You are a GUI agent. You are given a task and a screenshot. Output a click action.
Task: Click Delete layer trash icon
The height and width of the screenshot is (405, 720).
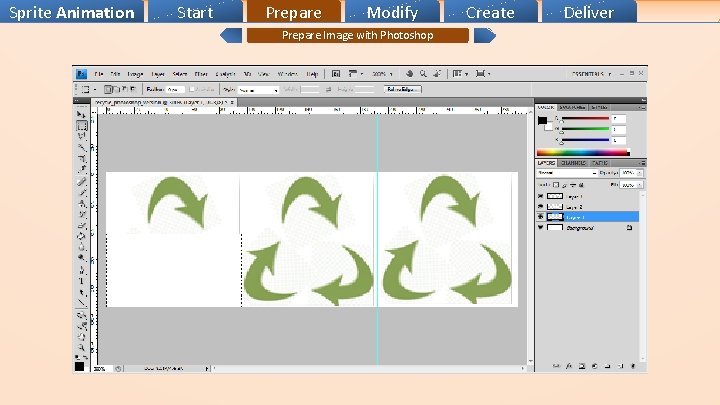[x=633, y=366]
